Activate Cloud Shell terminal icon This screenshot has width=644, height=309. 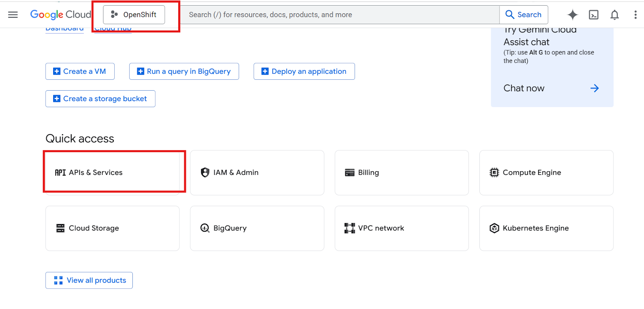coord(593,15)
